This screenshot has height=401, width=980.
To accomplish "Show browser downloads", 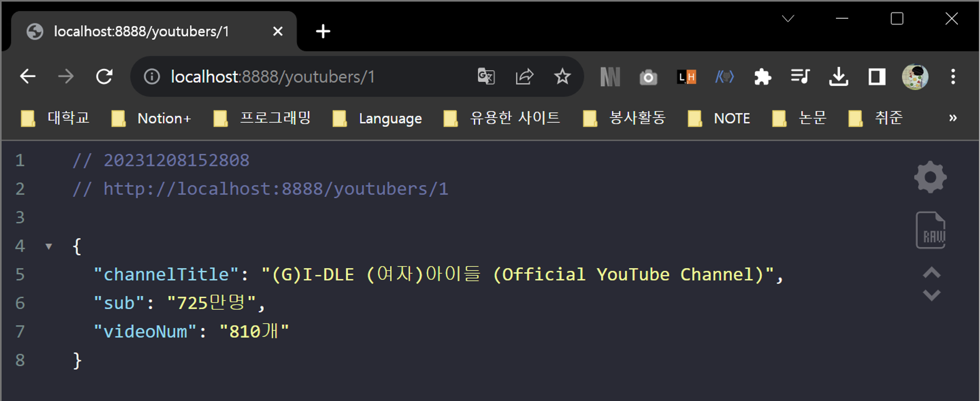I will click(838, 76).
